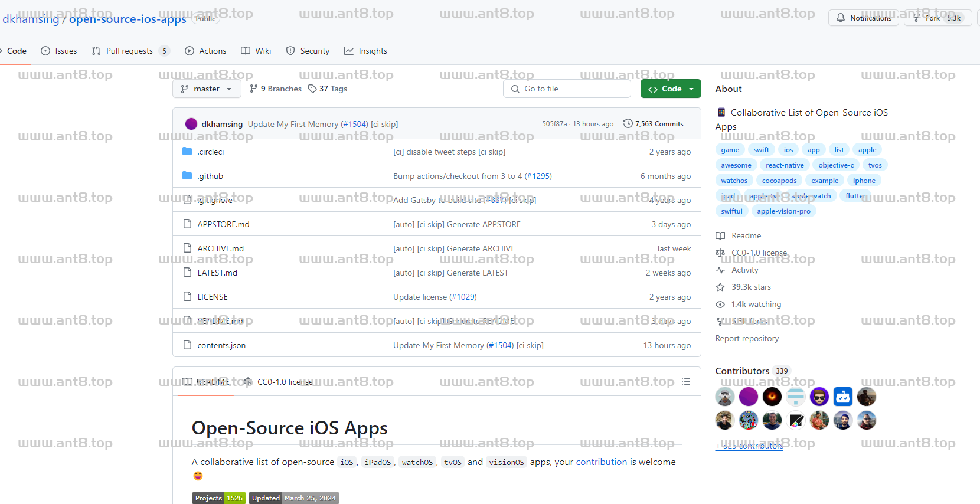Open the Issues tab

point(59,51)
